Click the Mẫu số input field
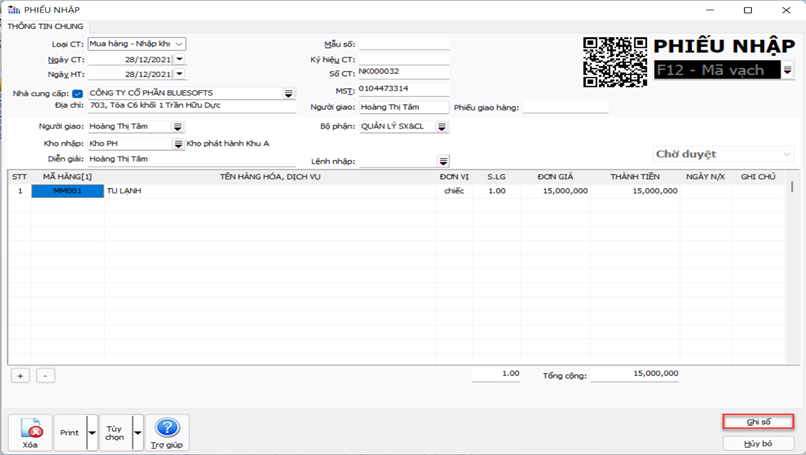806x455 pixels. coord(404,44)
